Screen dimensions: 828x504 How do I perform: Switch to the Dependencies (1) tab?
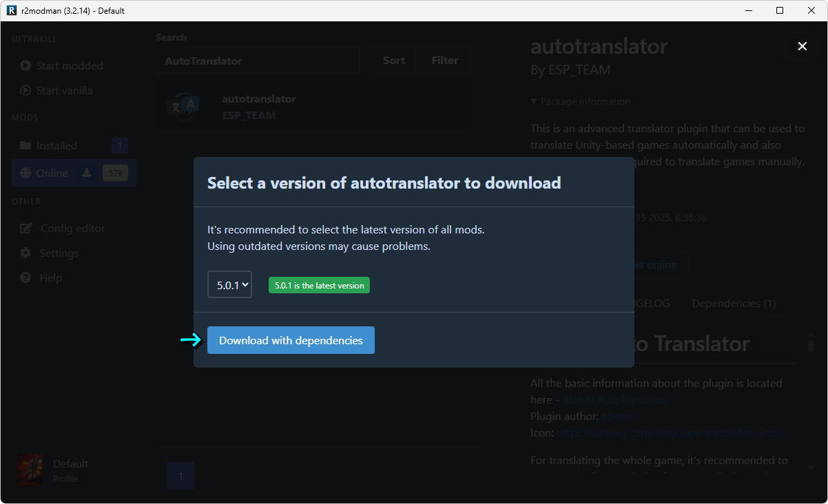point(734,303)
